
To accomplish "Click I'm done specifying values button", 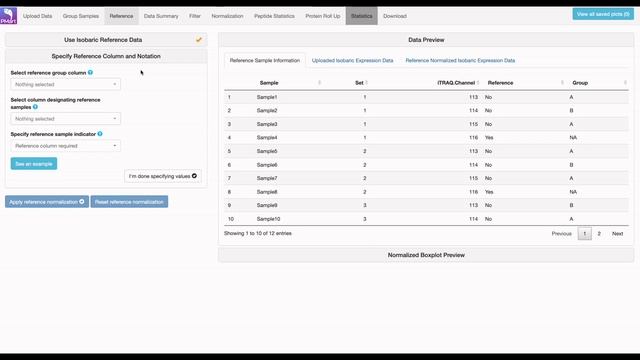I will [162, 176].
